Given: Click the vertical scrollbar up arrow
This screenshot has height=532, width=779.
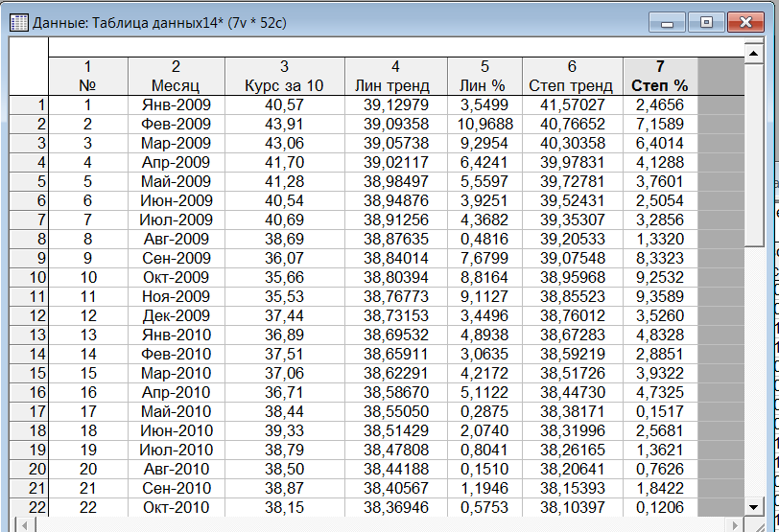Looking at the screenshot, I should coord(754,53).
